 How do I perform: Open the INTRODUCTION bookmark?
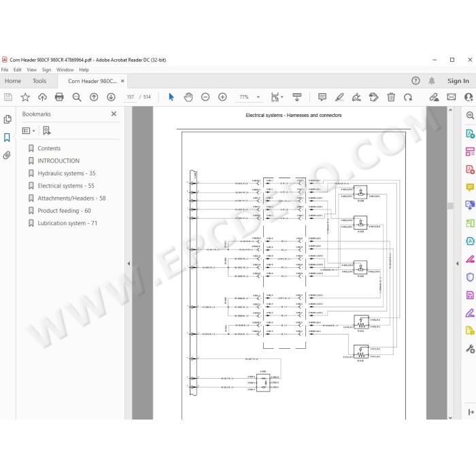[x=58, y=160]
